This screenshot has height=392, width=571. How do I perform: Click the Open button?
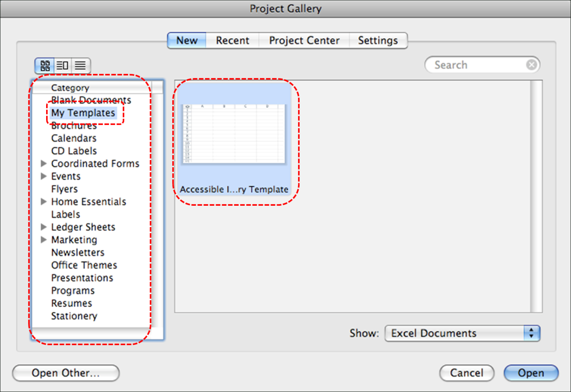tap(531, 373)
